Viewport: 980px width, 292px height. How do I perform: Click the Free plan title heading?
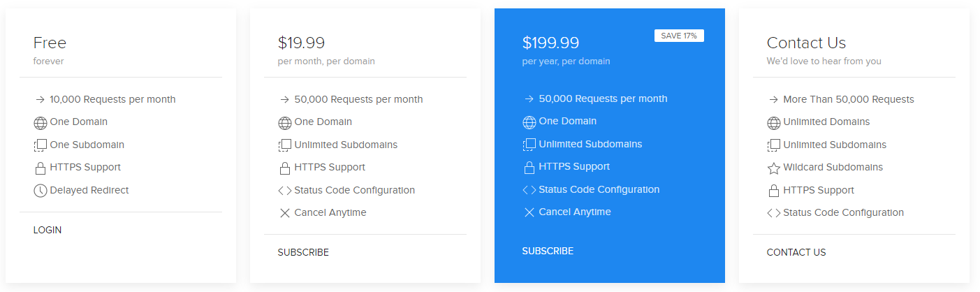(x=50, y=43)
